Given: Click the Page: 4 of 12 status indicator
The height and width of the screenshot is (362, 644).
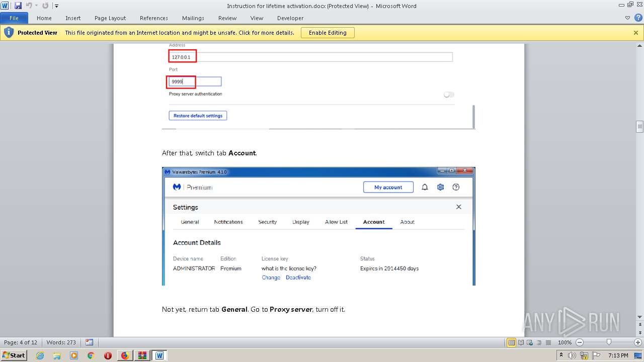Looking at the screenshot, I should tap(21, 342).
